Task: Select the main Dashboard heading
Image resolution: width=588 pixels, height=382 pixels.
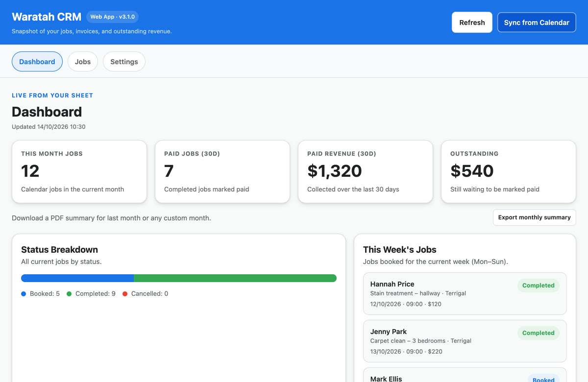Action: pos(47,112)
